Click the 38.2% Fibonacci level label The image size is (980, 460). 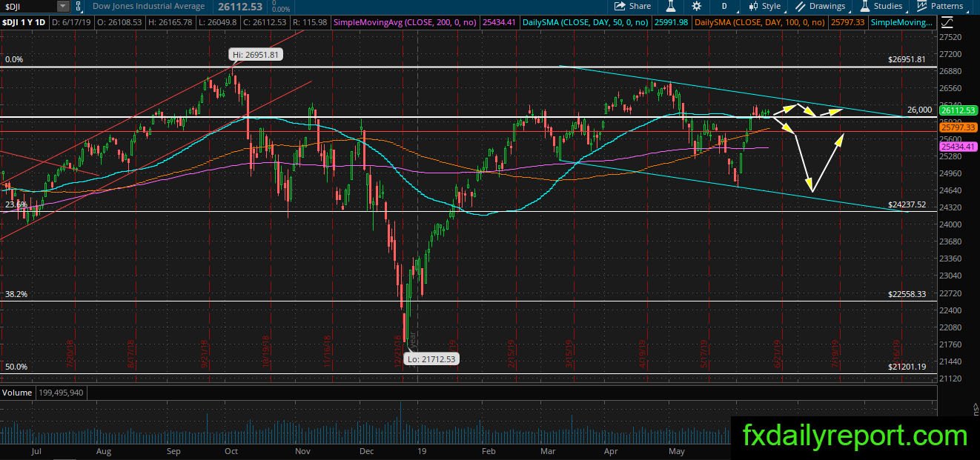pos(16,294)
